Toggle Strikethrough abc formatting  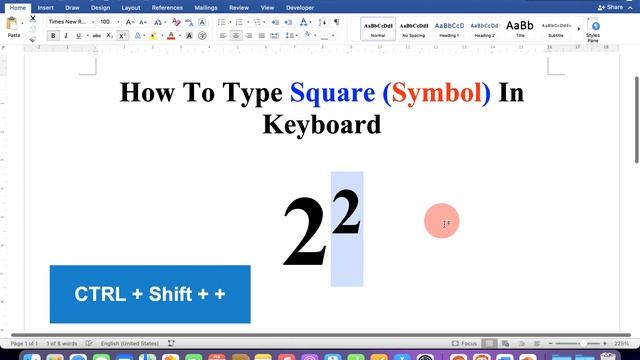point(97,36)
